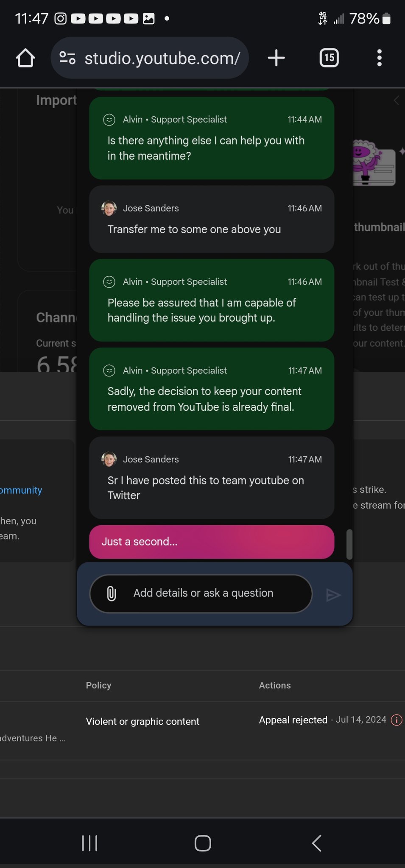Click the Policy column header
Screen dimensions: 405x868
click(x=98, y=685)
